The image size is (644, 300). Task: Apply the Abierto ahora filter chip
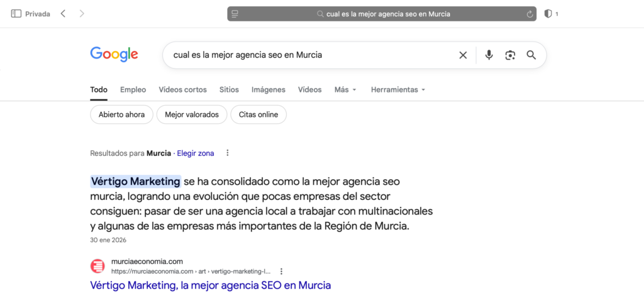pos(121,114)
